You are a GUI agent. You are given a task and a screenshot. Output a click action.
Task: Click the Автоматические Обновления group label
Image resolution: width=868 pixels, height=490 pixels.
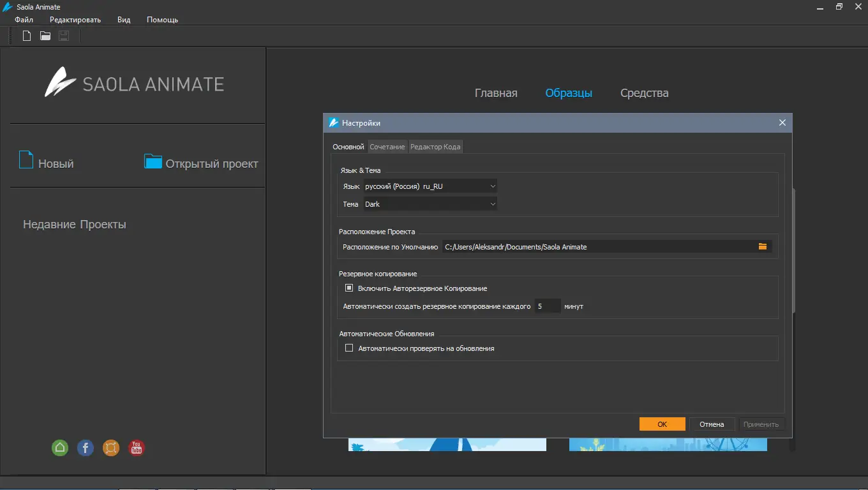[387, 334]
